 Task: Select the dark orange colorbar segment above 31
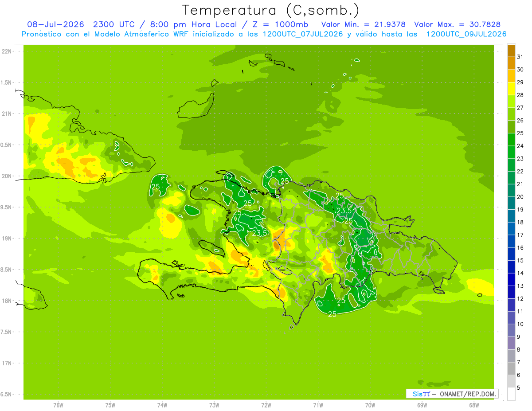click(x=511, y=51)
